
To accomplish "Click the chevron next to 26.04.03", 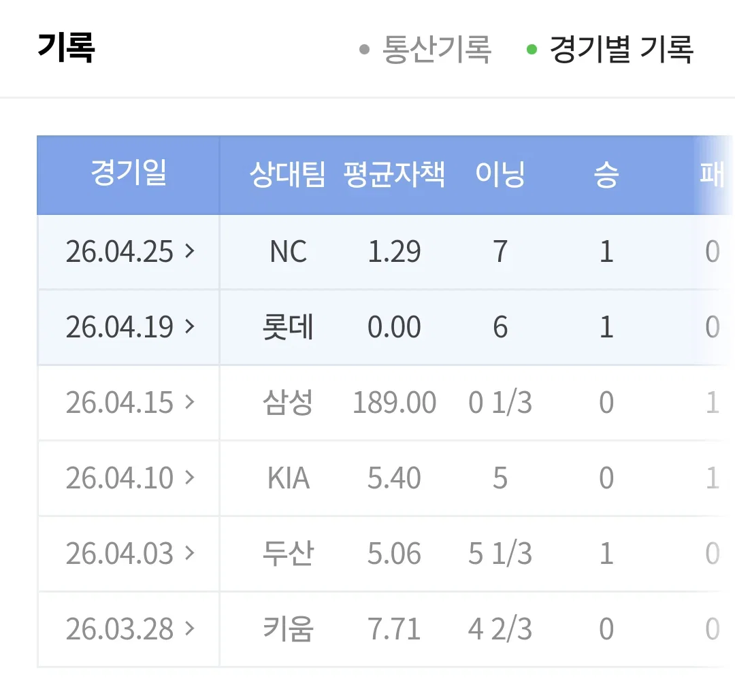I will point(189,553).
